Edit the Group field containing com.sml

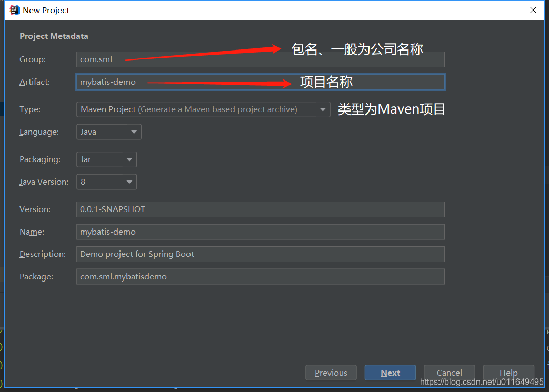pyautogui.click(x=261, y=59)
